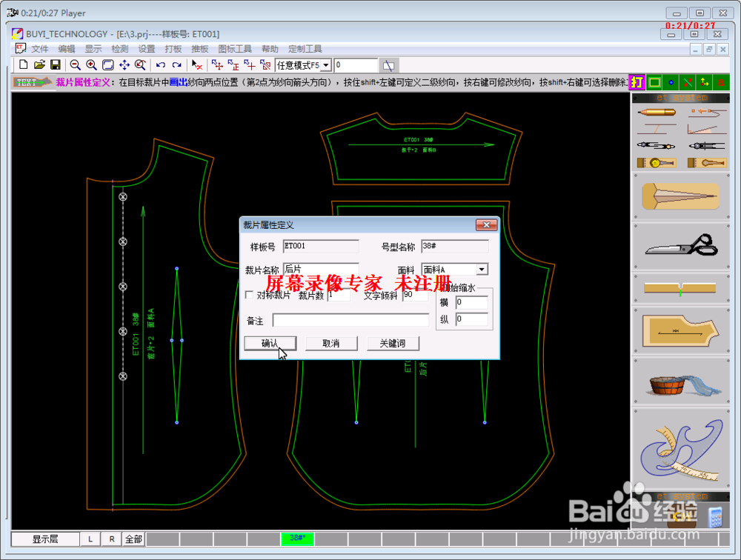Image resolution: width=741 pixels, height=560 pixels.
Task: Click the Open folder icon in toolbar
Action: [x=39, y=64]
